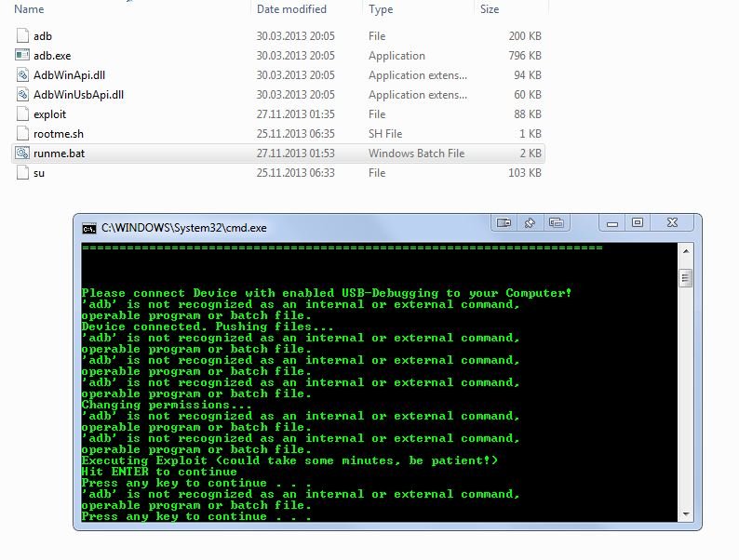This screenshot has height=560, width=739.
Task: Select the file named adb
Action: coord(43,36)
